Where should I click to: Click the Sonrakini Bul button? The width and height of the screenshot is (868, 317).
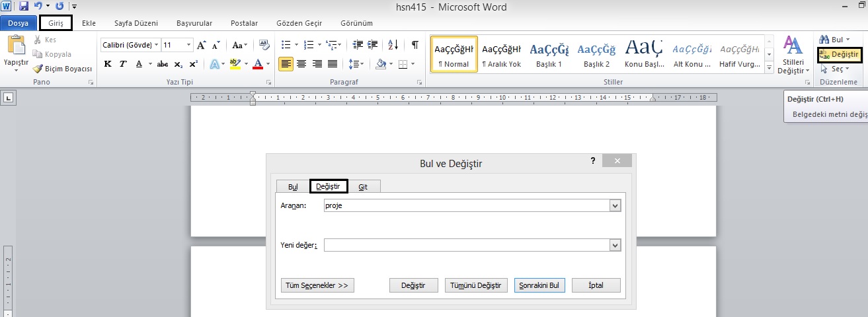click(x=539, y=285)
